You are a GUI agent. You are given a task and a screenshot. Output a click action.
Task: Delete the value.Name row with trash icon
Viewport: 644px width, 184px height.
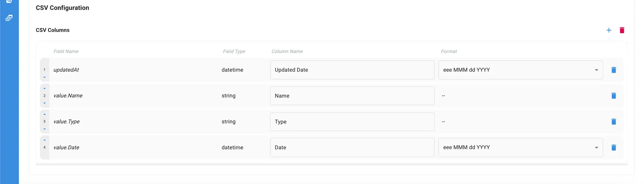pyautogui.click(x=613, y=96)
